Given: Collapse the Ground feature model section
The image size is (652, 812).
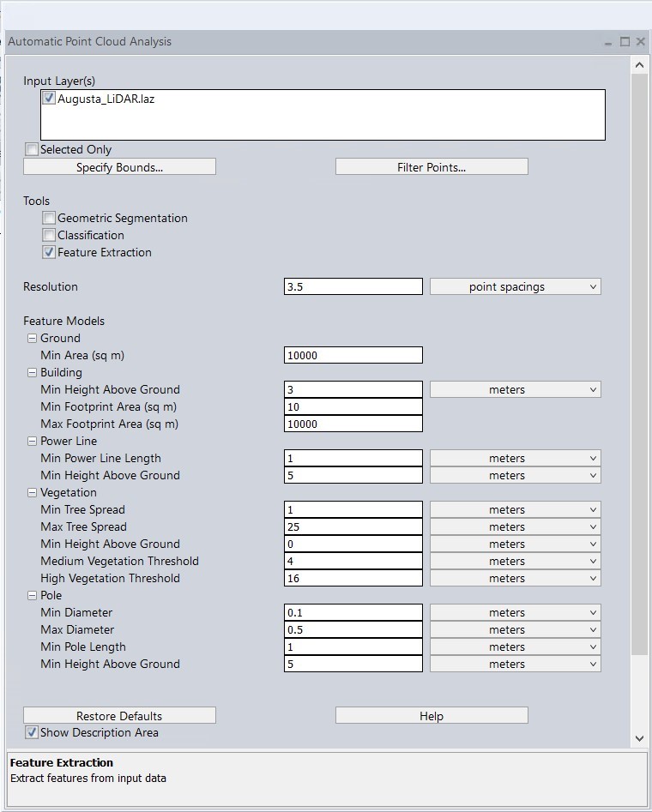Looking at the screenshot, I should pos(33,339).
